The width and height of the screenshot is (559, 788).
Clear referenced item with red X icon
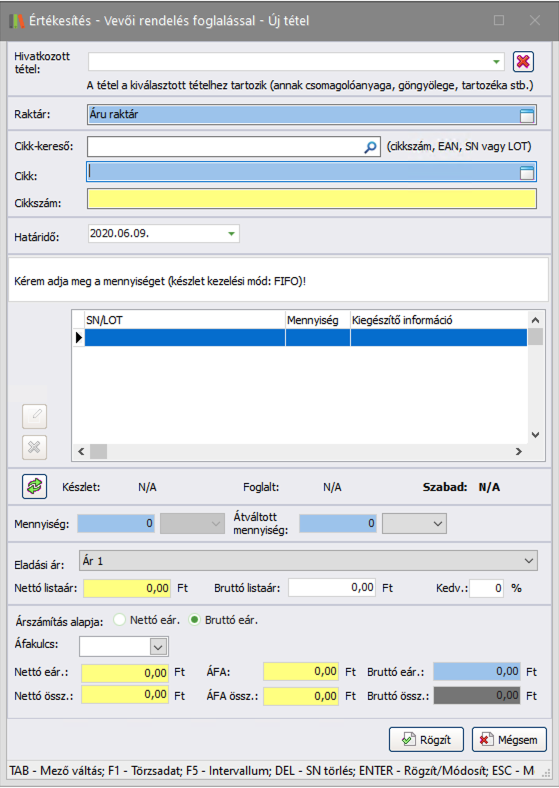coord(523,62)
